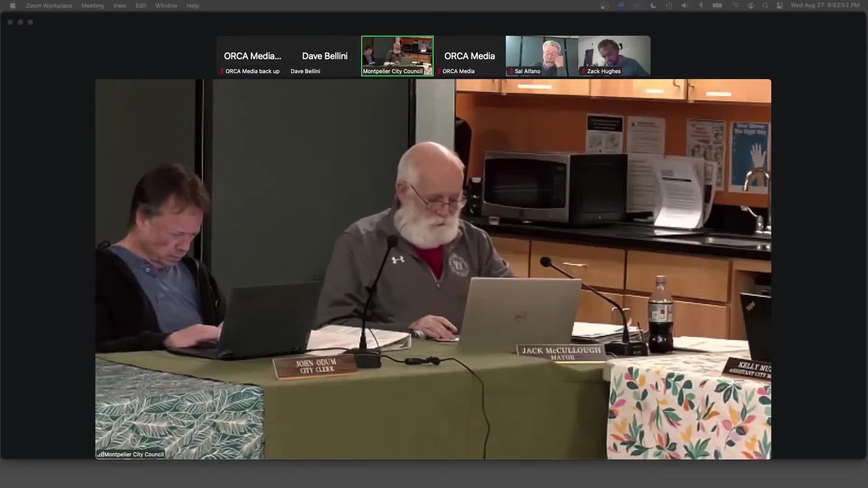Select Zack Hughes' video thumbnail
Image resolution: width=868 pixels, height=488 pixels.
pyautogui.click(x=614, y=56)
